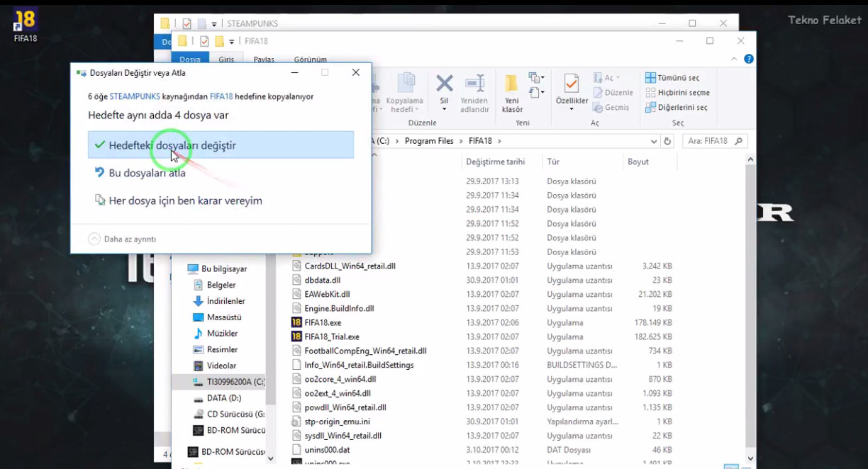The width and height of the screenshot is (868, 469).
Task: Click Tümünü seç in ribbon
Action: click(672, 78)
